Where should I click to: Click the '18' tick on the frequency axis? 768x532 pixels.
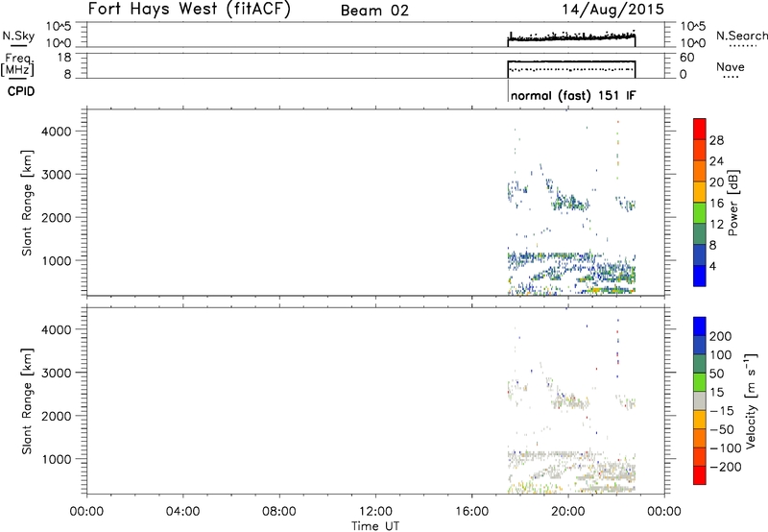[x=64, y=58]
